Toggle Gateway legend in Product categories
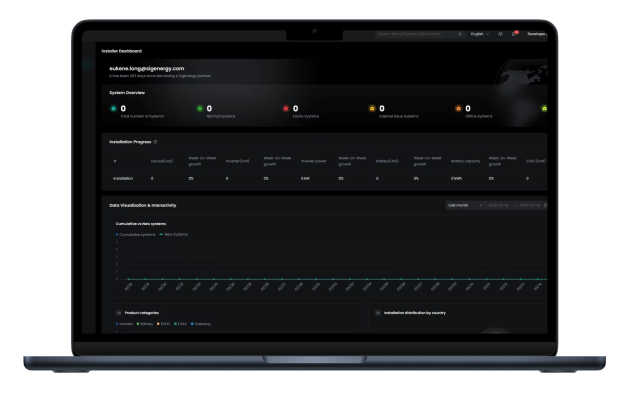The height and width of the screenshot is (396, 627). pyautogui.click(x=201, y=324)
